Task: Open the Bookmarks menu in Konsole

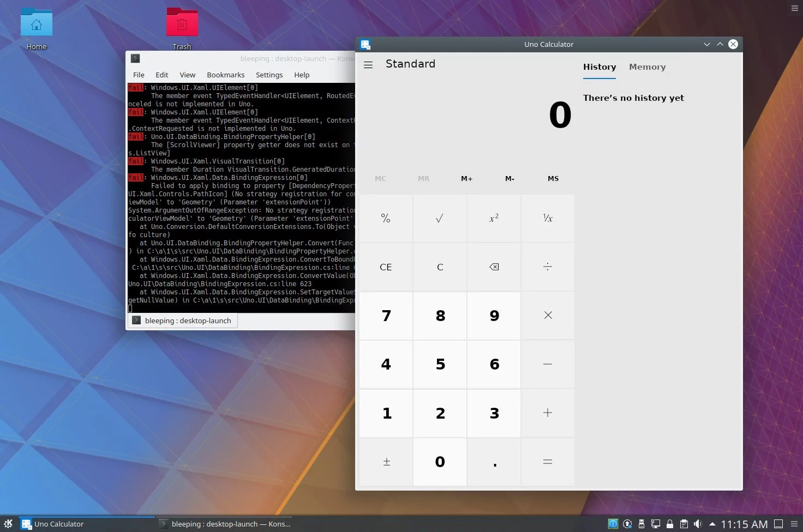Action: coord(225,75)
